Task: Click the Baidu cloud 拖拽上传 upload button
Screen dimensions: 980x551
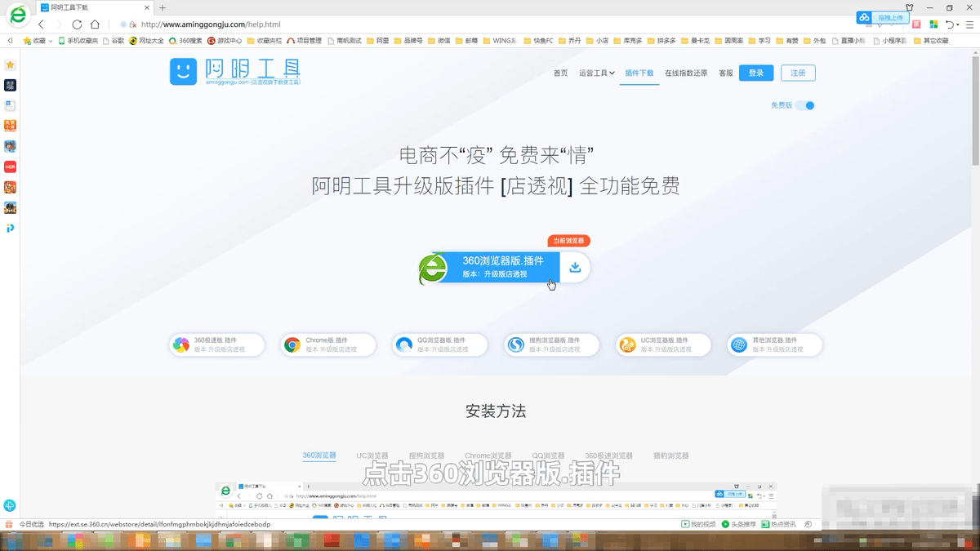Action: click(x=882, y=17)
